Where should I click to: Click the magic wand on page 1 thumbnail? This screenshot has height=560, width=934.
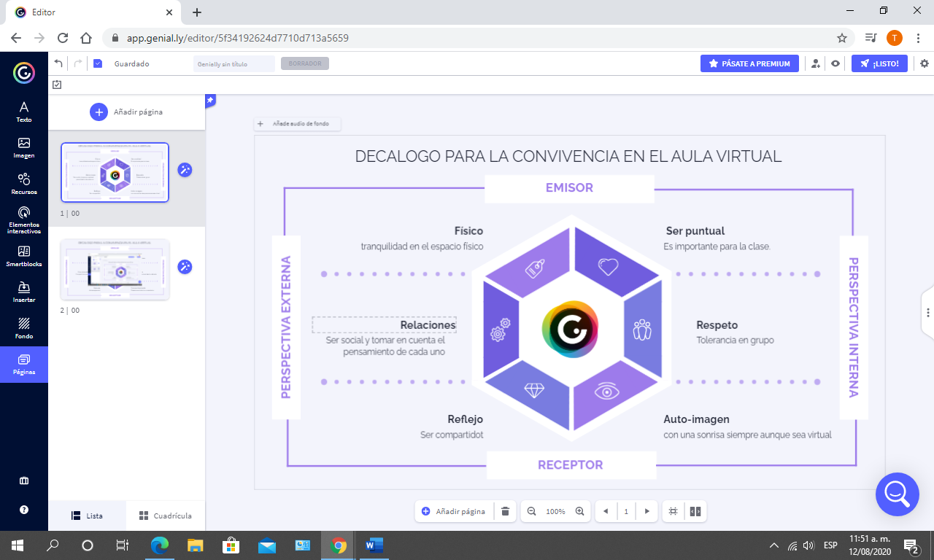click(x=185, y=169)
